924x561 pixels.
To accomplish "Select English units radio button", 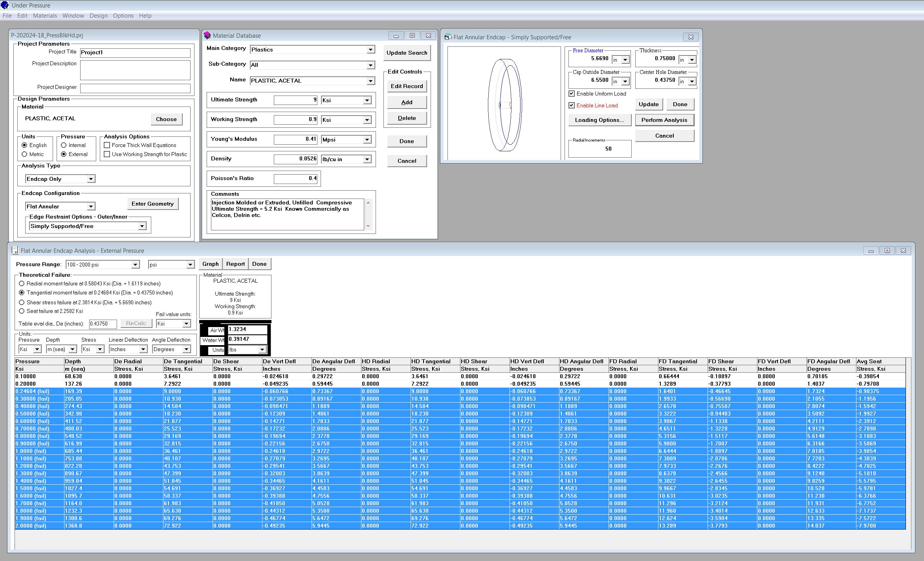I will [24, 145].
